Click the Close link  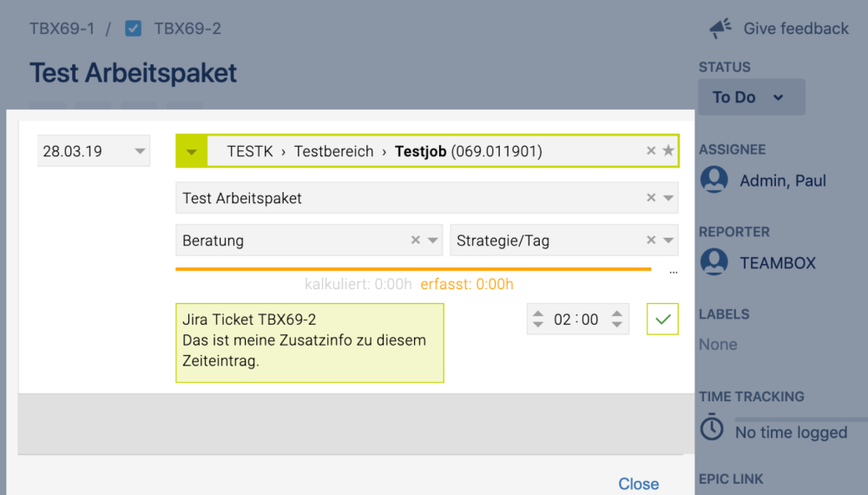click(638, 484)
